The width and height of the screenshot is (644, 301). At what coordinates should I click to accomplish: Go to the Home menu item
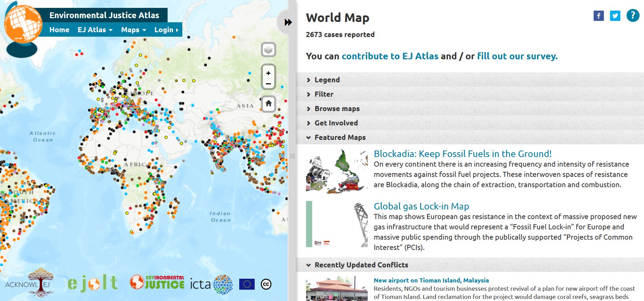(x=59, y=30)
